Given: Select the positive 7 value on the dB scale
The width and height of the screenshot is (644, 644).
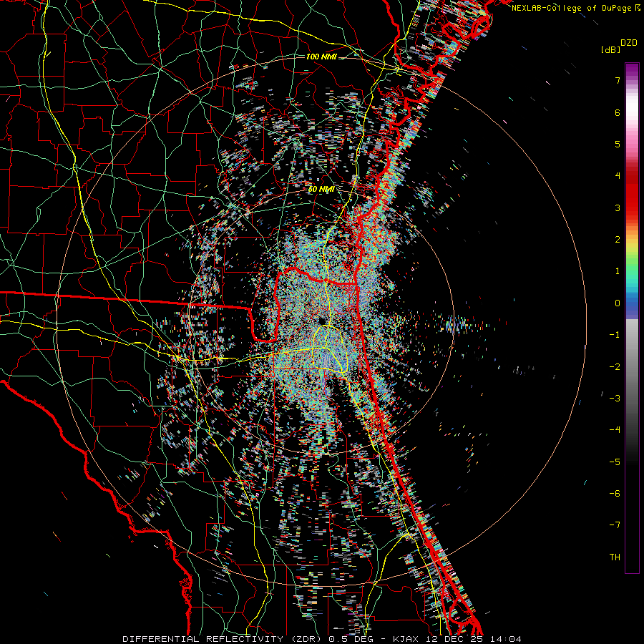Looking at the screenshot, I should (x=618, y=80).
